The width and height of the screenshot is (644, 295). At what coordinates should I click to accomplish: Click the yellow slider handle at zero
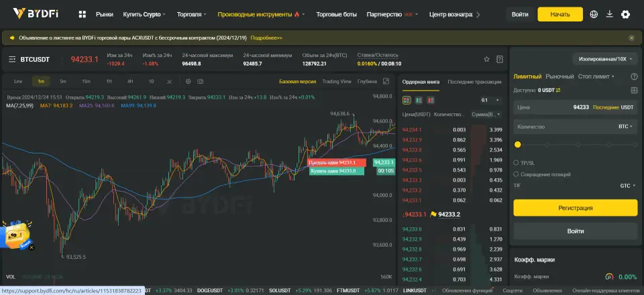click(x=517, y=144)
